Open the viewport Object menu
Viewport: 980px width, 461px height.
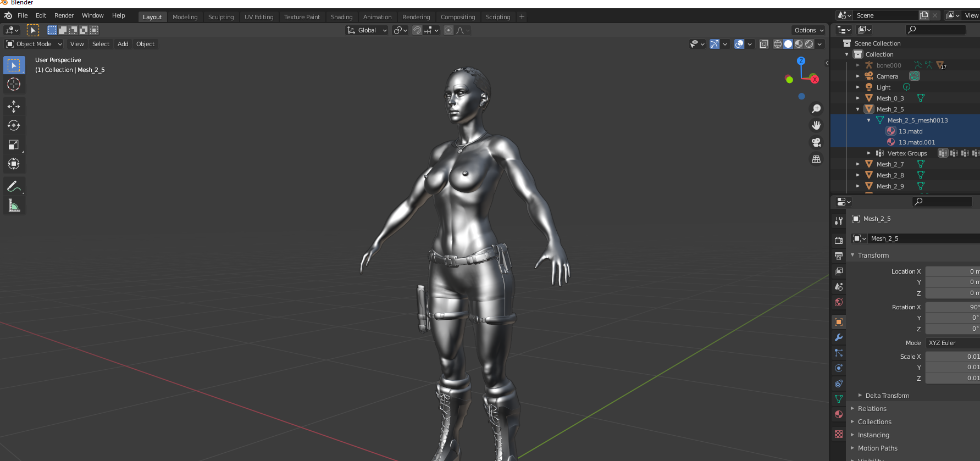(x=146, y=44)
